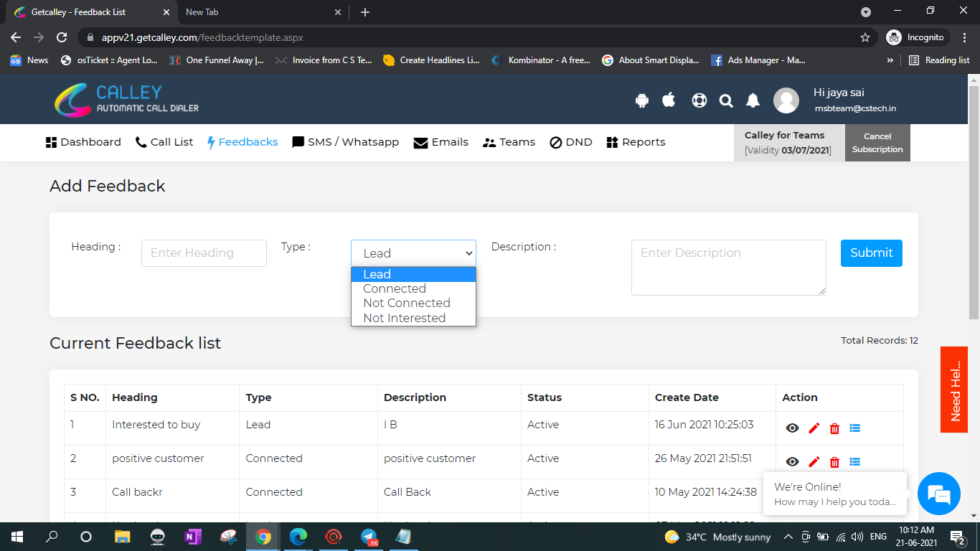Screen dimensions: 980x551
Task: Open Reading list button
Action: pyautogui.click(x=939, y=60)
